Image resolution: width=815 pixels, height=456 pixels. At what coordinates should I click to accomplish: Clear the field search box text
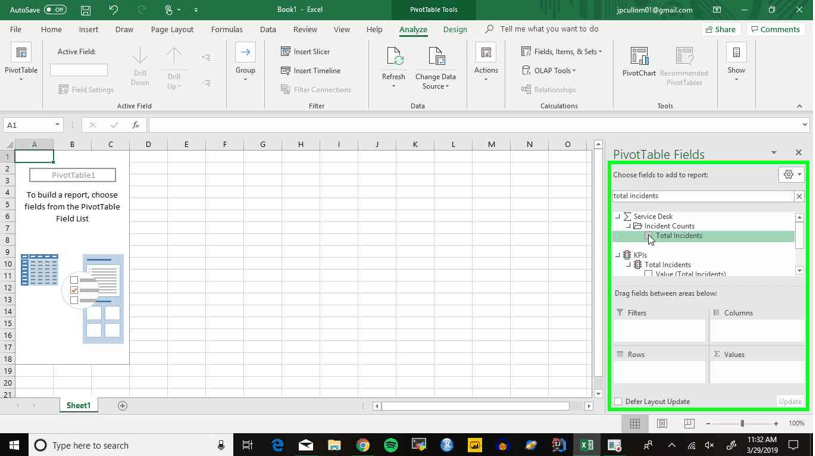(x=799, y=196)
